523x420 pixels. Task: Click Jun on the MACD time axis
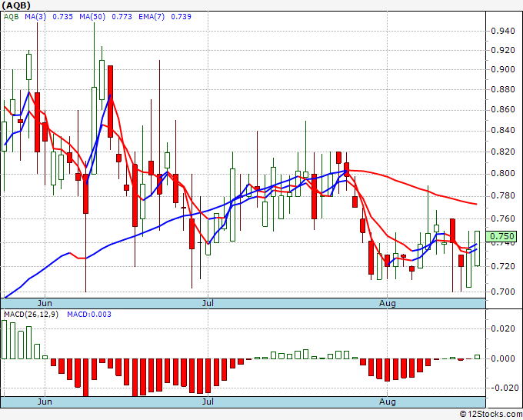pyautogui.click(x=45, y=402)
